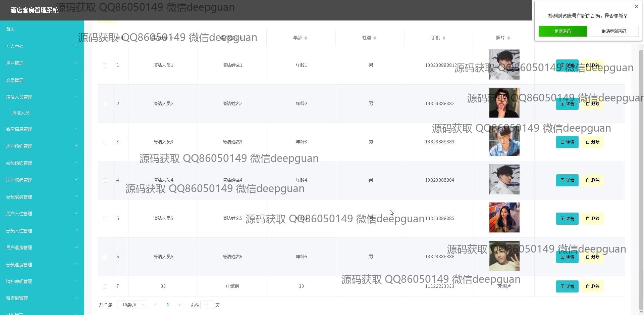Expand the 用户预约管理 menu
Image resolution: width=644 pixels, height=315 pixels.
pyautogui.click(x=42, y=146)
